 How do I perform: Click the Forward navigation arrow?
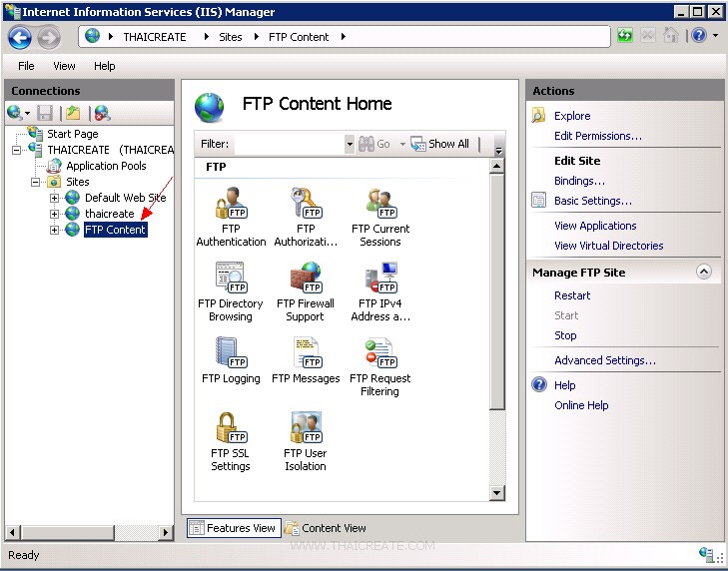click(x=49, y=37)
